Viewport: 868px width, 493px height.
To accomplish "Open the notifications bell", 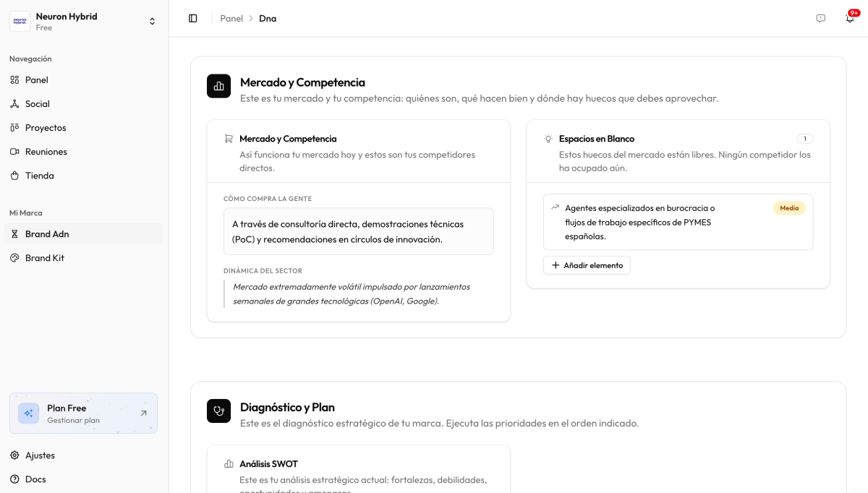I will click(850, 18).
